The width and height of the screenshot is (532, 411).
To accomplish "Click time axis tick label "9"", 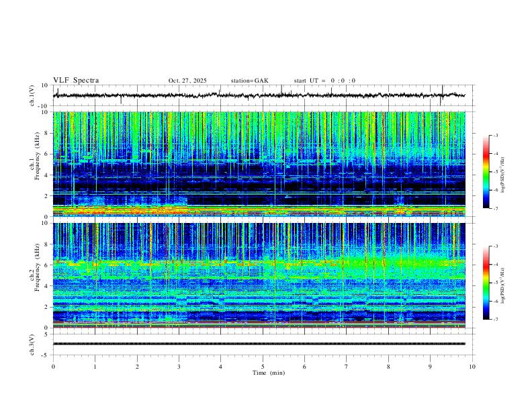I will point(430,367).
